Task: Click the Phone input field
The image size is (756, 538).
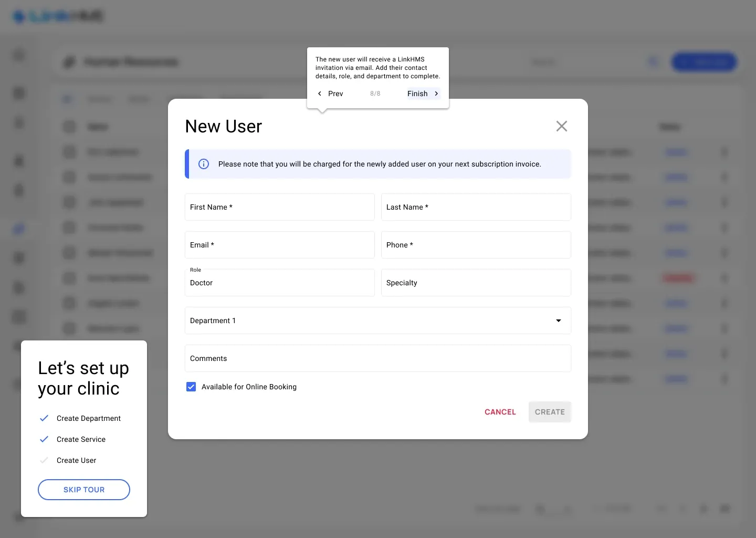Action: point(476,245)
